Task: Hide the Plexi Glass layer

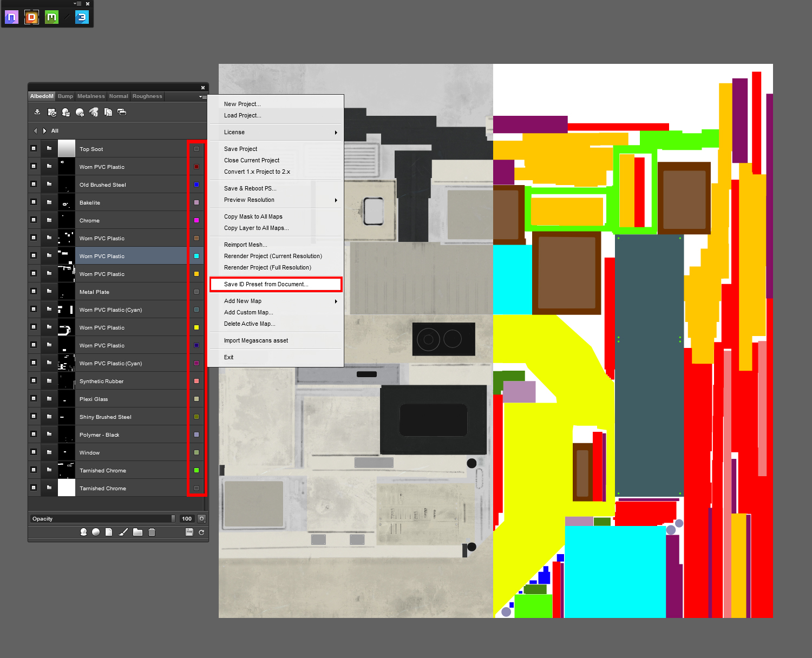Action: coord(34,399)
